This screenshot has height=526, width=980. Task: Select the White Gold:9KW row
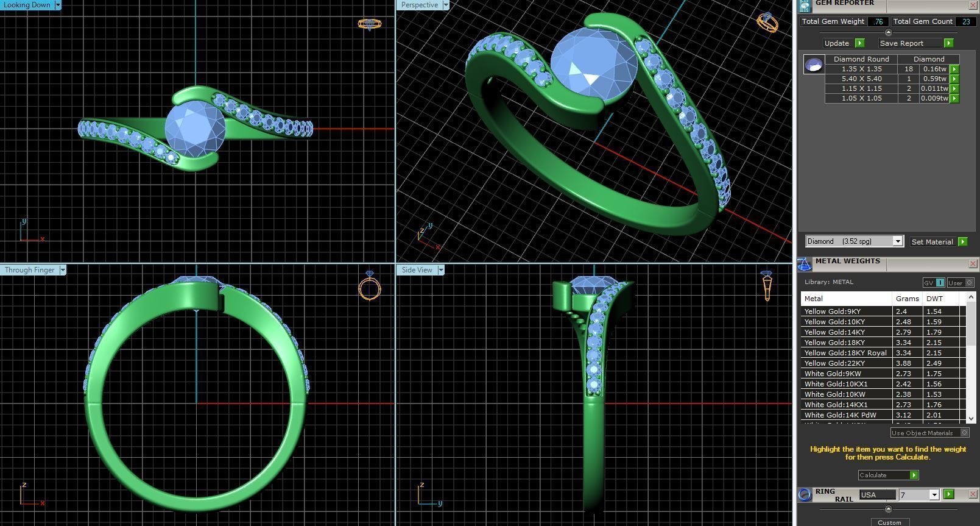883,374
